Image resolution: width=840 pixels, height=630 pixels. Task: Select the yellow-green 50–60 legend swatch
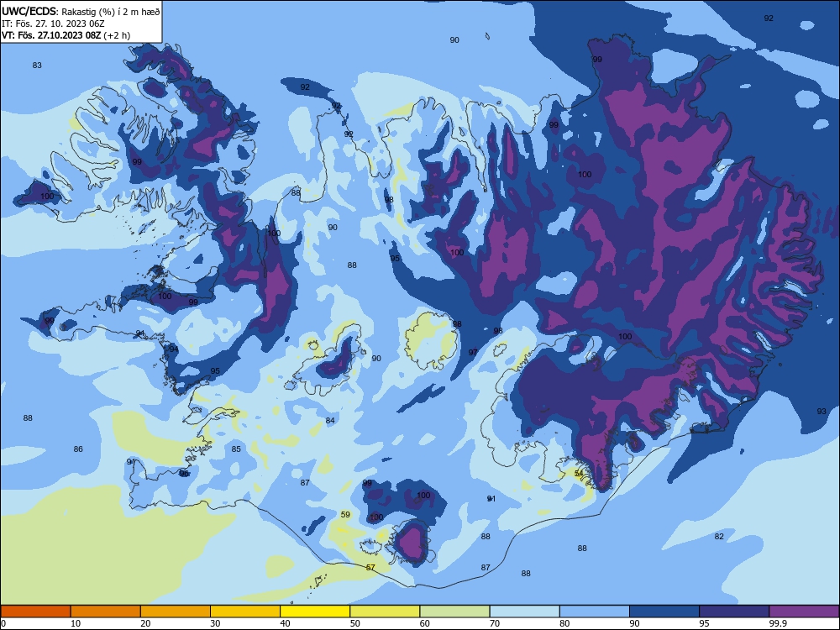pos(385,612)
